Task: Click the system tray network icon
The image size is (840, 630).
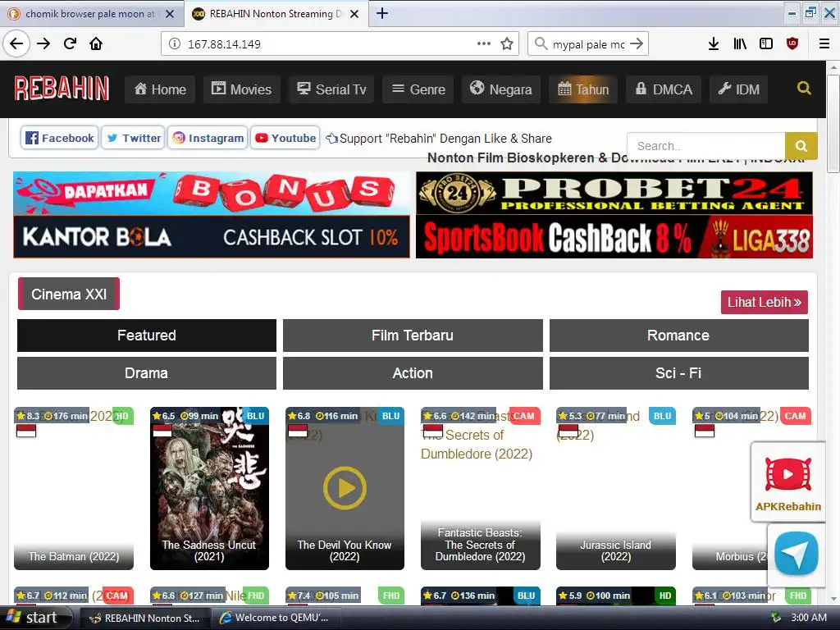Action: [x=775, y=618]
